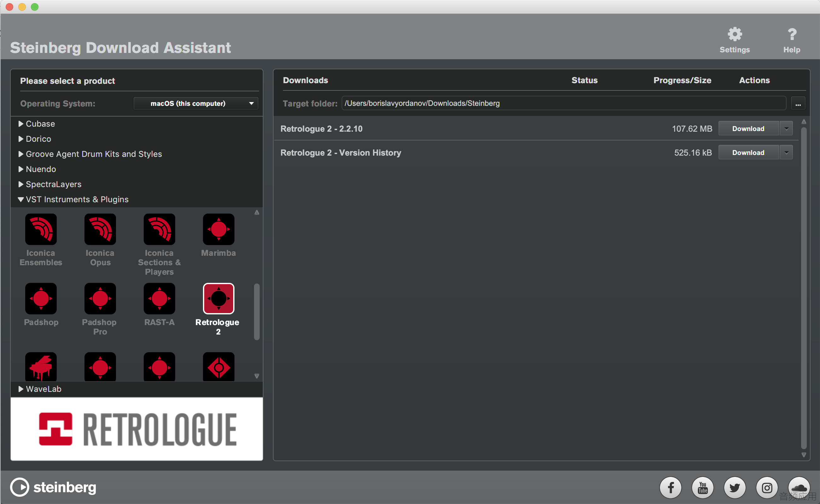Click the 525.16 kB size value
This screenshot has height=504, width=820.
693,153
